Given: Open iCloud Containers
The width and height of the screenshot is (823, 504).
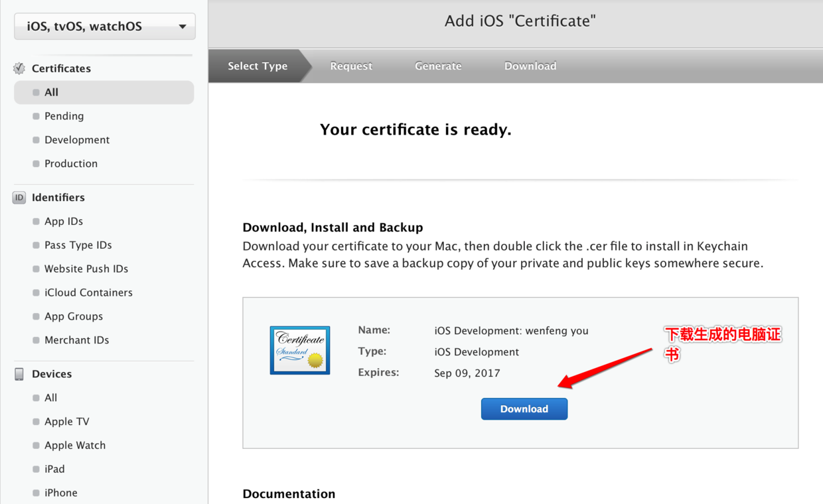Looking at the screenshot, I should point(88,292).
